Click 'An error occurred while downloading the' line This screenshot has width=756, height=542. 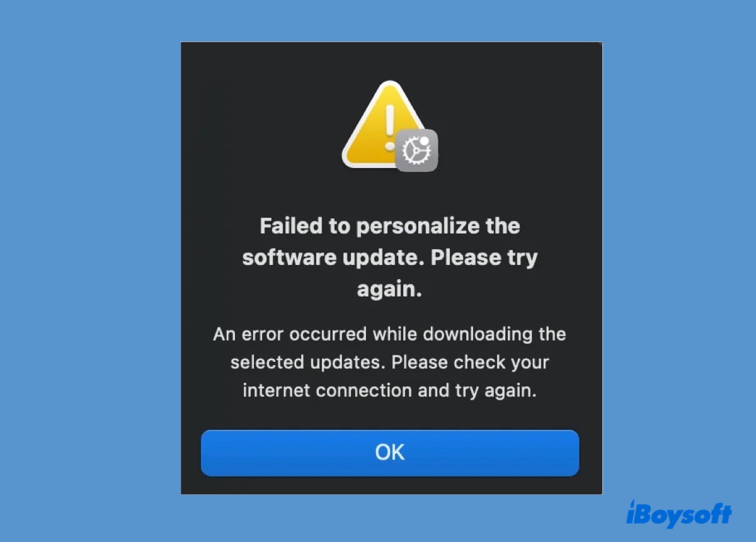(389, 334)
